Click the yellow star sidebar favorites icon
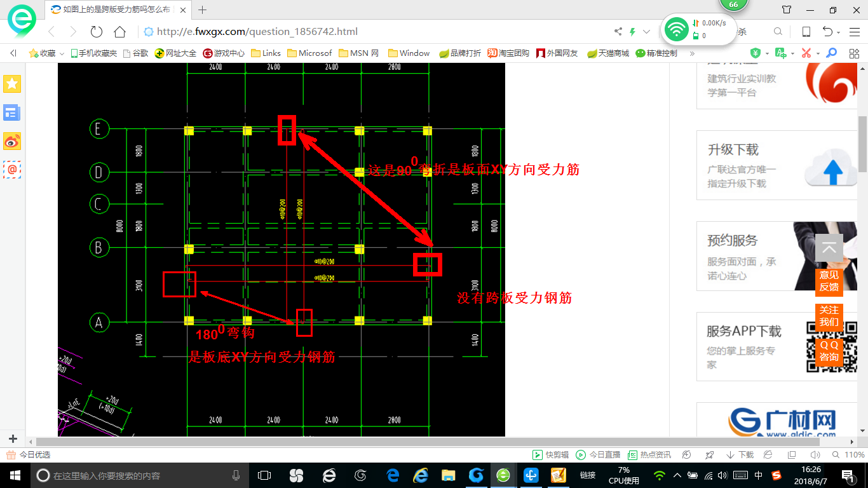This screenshot has height=488, width=868. [x=12, y=83]
